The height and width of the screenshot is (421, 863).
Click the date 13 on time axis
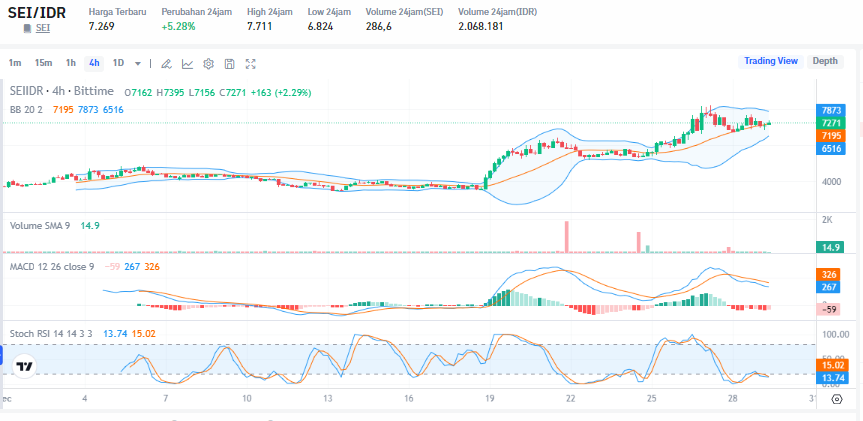328,398
